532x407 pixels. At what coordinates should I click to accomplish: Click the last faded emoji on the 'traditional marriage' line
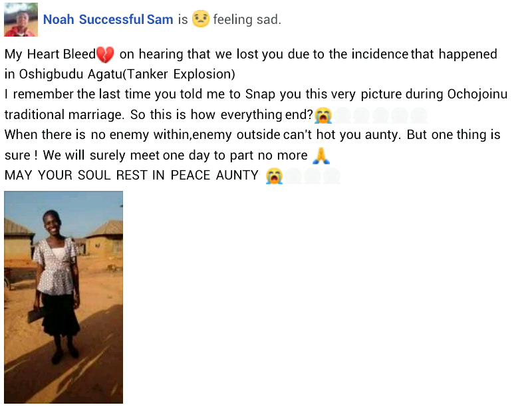pyautogui.click(x=419, y=115)
